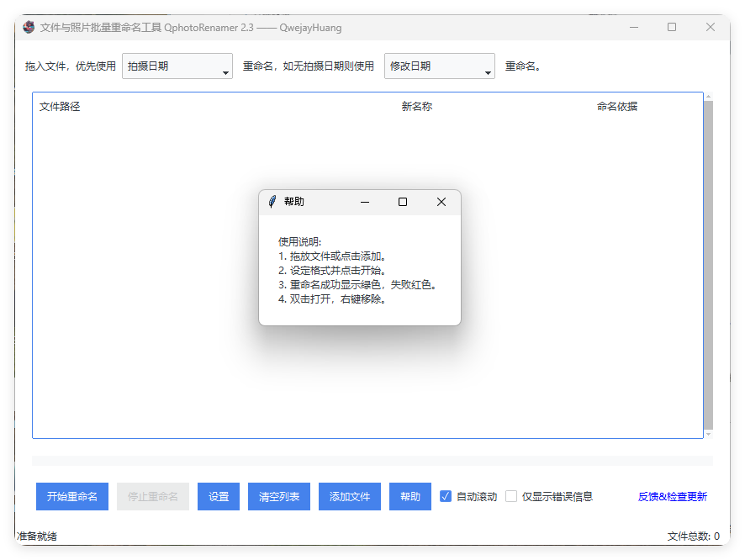Select the 新名称 column header
745x560 pixels.
[x=415, y=106]
